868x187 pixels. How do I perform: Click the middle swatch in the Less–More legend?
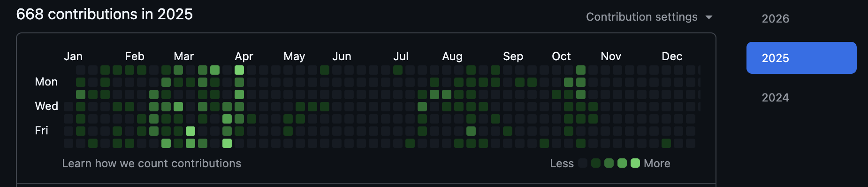pyautogui.click(x=609, y=163)
